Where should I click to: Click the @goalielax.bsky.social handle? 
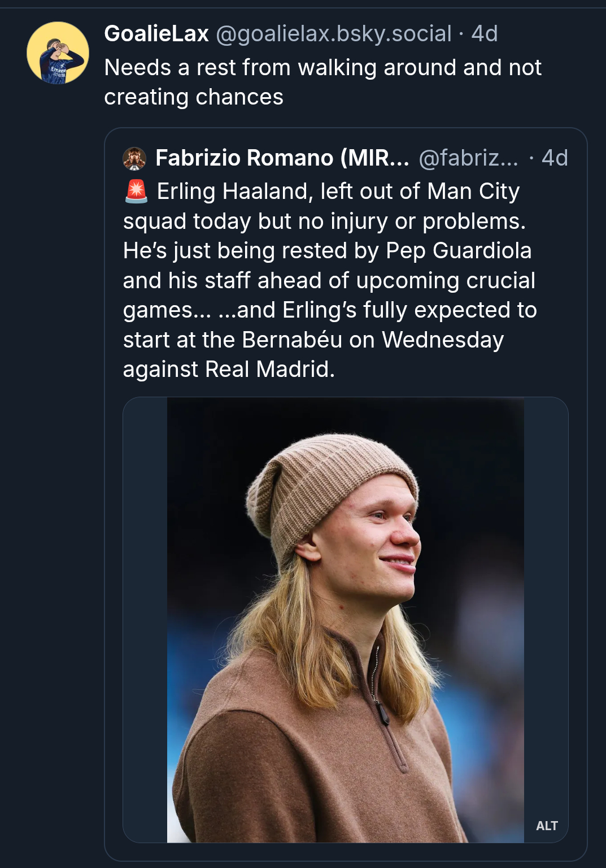333,34
